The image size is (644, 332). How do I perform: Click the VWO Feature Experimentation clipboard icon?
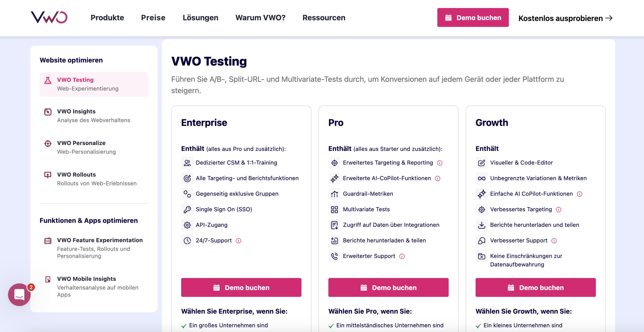tap(48, 240)
